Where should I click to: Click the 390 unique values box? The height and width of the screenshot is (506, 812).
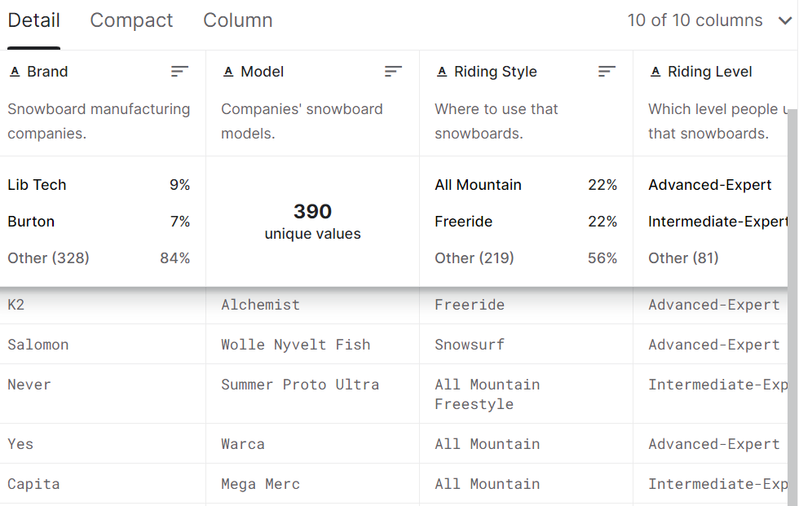pos(312,222)
